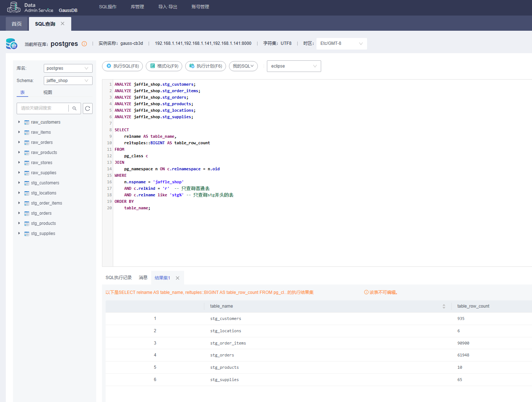532x402 pixels.
Task: Open the 库管理 menu
Action: pos(137,7)
